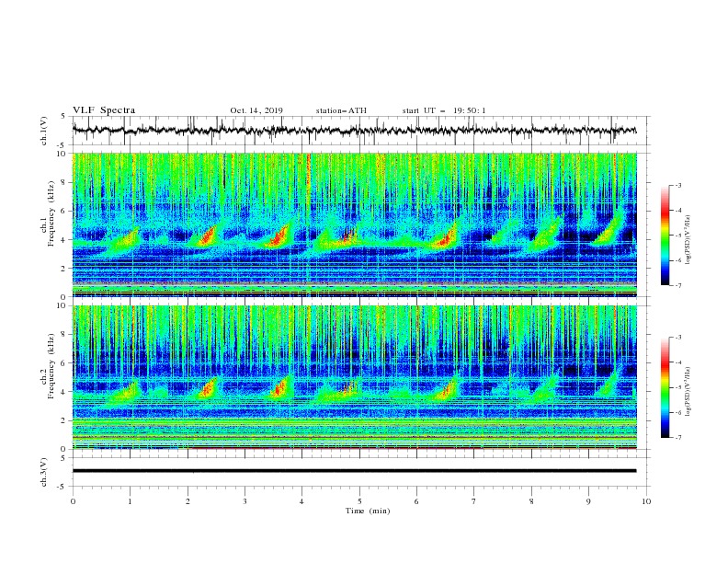
Task: Click time axis tick label "4"
Action: (301, 501)
